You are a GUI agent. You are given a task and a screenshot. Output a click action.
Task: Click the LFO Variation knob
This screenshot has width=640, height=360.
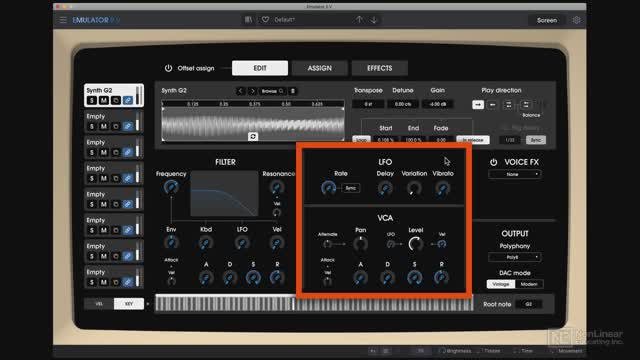click(414, 188)
